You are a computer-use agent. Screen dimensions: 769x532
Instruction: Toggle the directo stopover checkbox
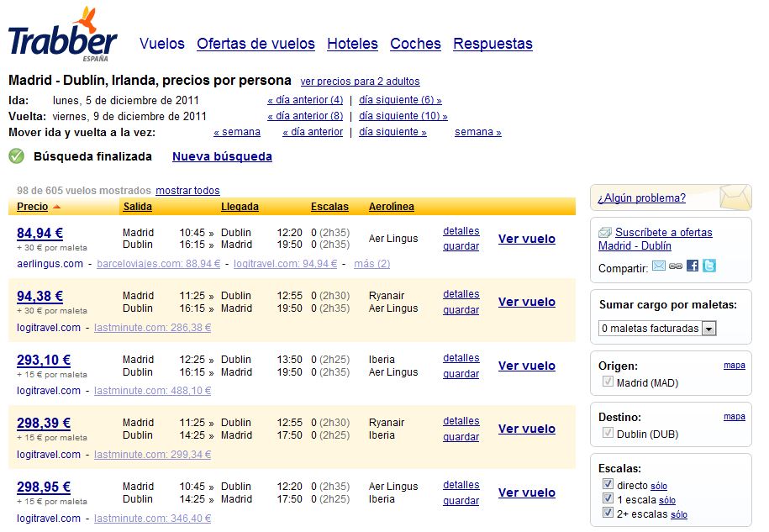coord(608,484)
